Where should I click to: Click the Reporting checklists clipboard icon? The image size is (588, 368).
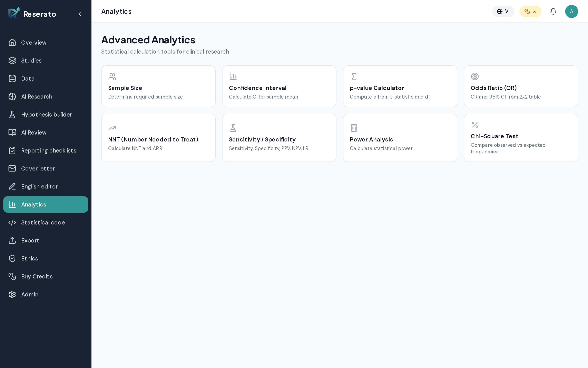click(12, 150)
